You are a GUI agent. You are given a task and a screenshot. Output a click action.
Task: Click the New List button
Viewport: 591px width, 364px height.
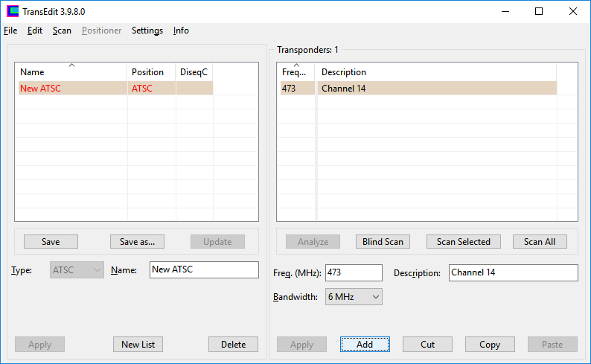click(138, 344)
